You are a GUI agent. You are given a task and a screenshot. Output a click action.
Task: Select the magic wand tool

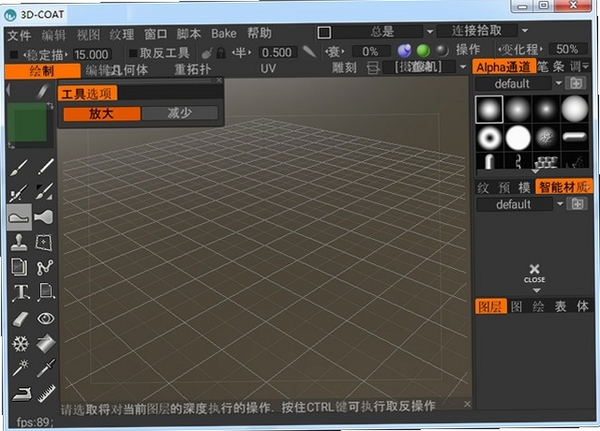coord(20,368)
